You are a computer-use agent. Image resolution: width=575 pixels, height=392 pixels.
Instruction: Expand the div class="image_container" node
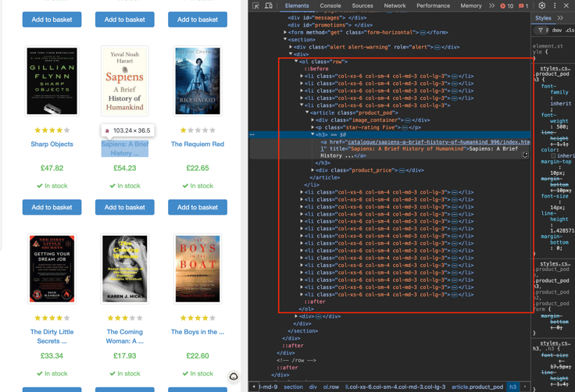click(313, 120)
